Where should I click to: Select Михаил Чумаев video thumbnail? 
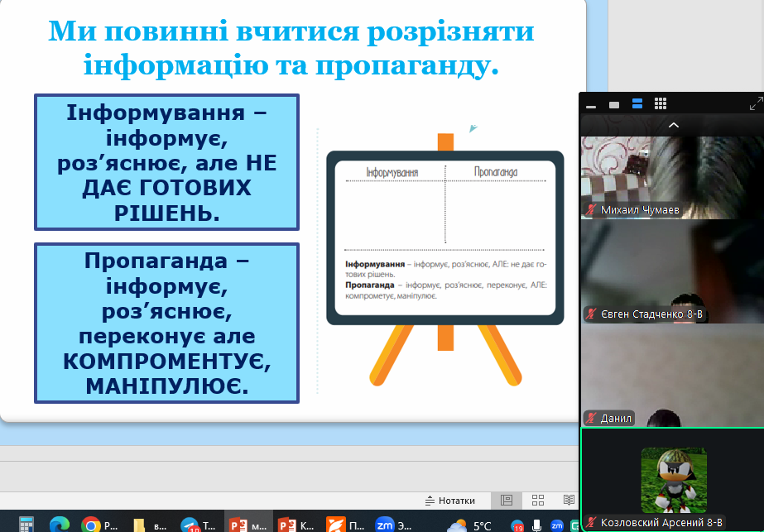click(x=672, y=176)
